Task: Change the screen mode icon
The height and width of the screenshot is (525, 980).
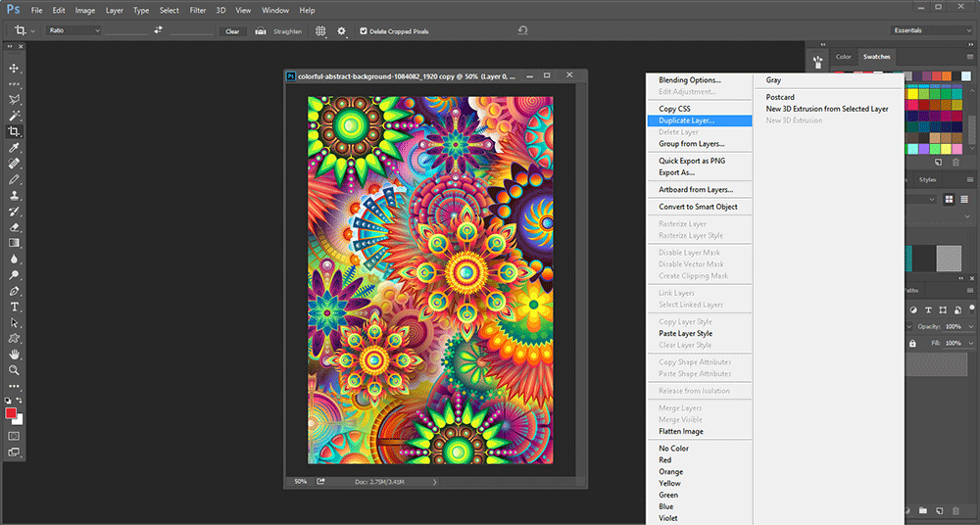Action: pyautogui.click(x=14, y=452)
